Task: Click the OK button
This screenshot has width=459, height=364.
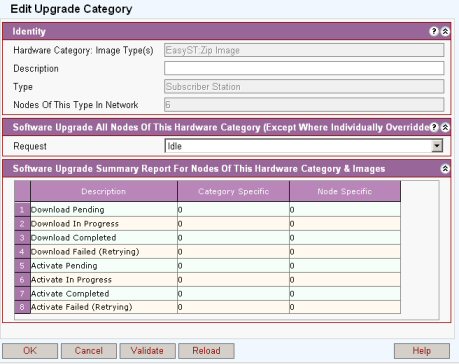Action: [30, 351]
